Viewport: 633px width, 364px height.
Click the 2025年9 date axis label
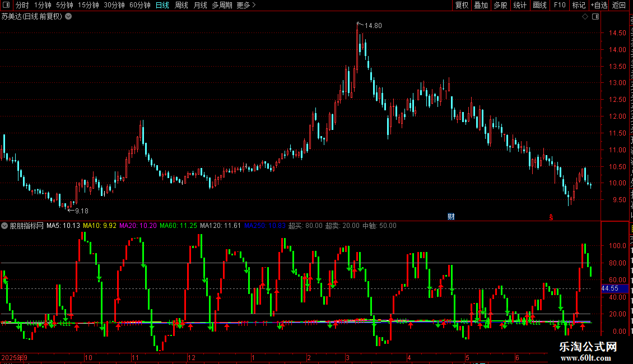click(x=14, y=357)
